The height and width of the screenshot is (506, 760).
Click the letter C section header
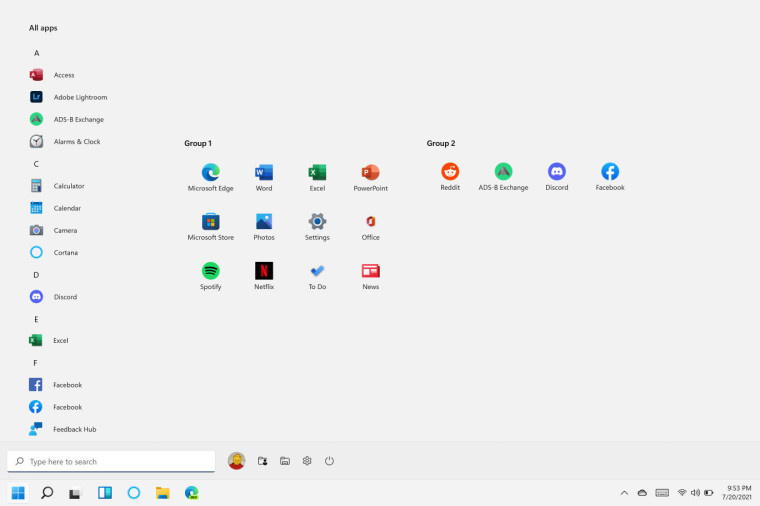[36, 164]
